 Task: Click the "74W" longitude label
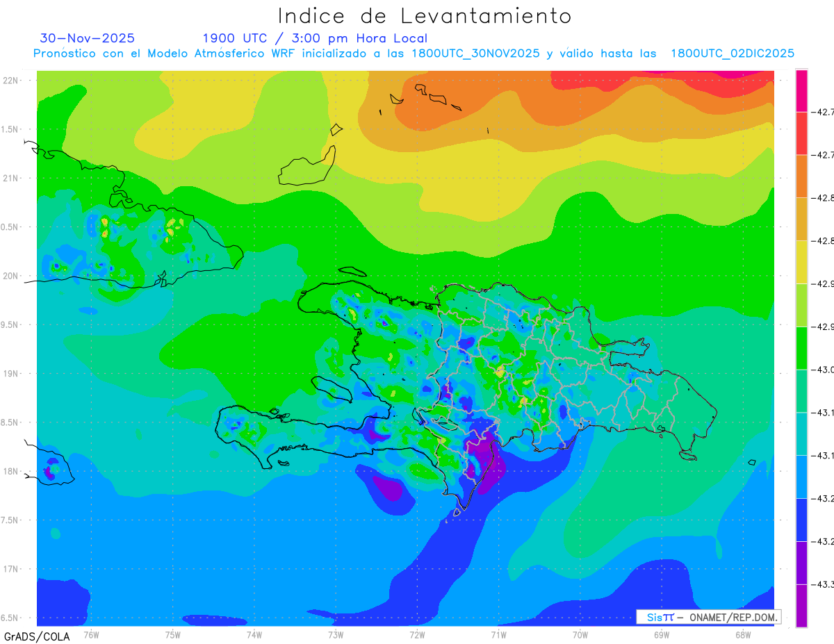coord(254,634)
